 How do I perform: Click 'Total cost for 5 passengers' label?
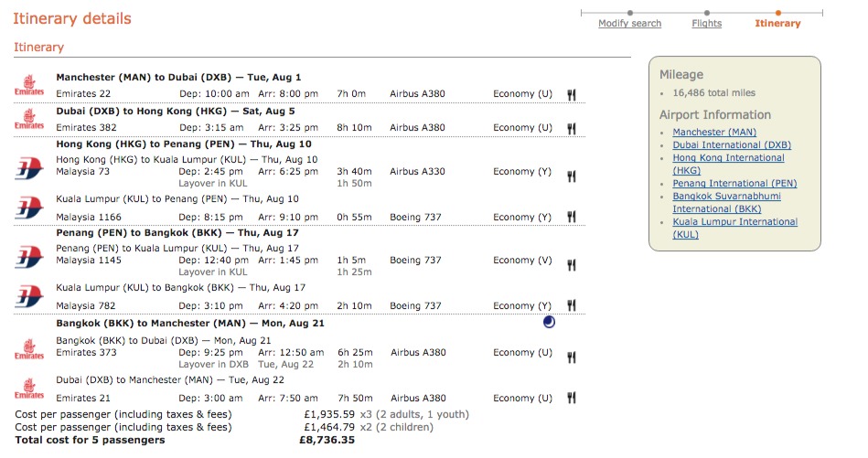[x=90, y=440]
